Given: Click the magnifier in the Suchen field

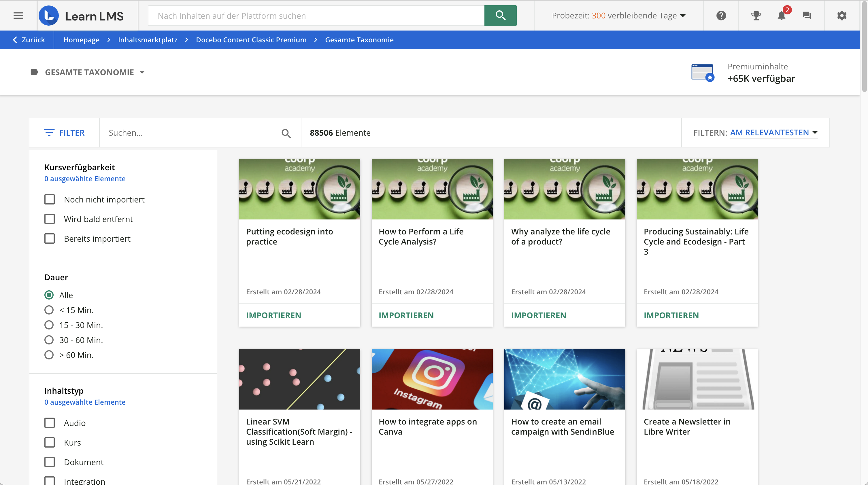Looking at the screenshot, I should 286,133.
